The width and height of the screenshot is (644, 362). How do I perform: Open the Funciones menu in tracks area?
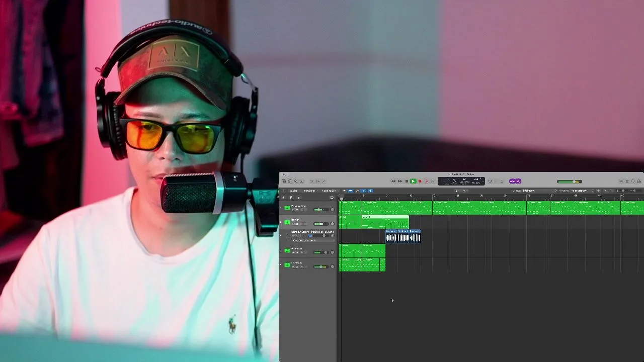[310, 191]
